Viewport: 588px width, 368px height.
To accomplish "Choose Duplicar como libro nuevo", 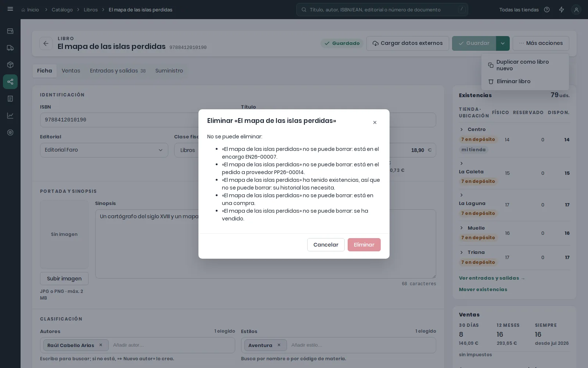I will point(525,65).
